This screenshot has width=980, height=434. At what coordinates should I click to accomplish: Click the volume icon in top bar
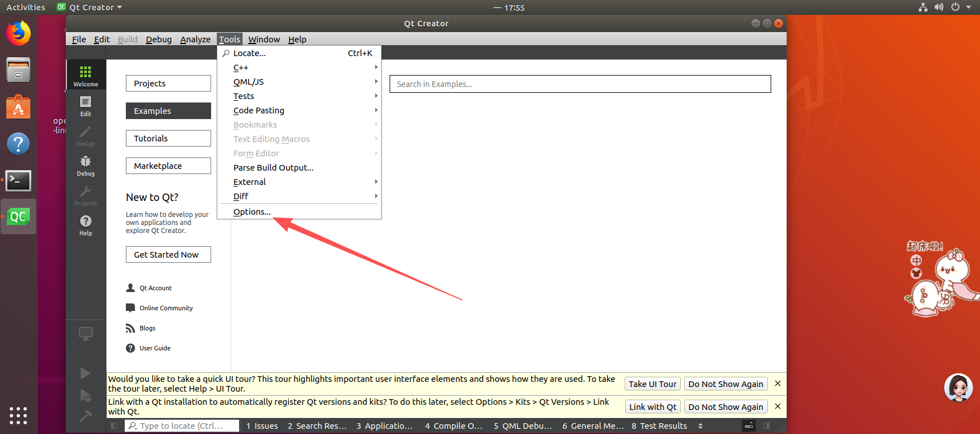[939, 7]
